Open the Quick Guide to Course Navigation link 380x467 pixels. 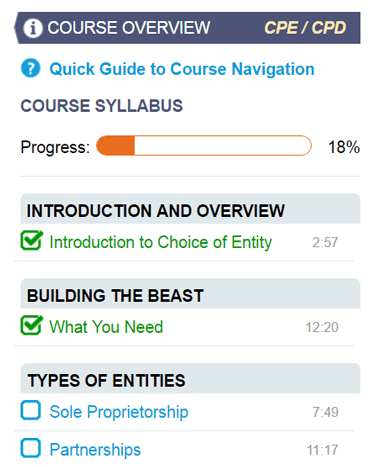coord(182,69)
